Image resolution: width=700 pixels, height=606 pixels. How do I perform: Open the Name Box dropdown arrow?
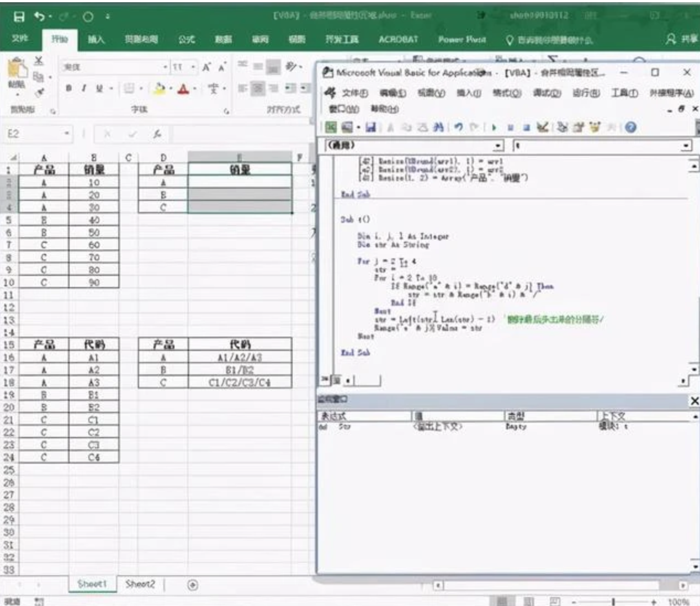coord(66,134)
